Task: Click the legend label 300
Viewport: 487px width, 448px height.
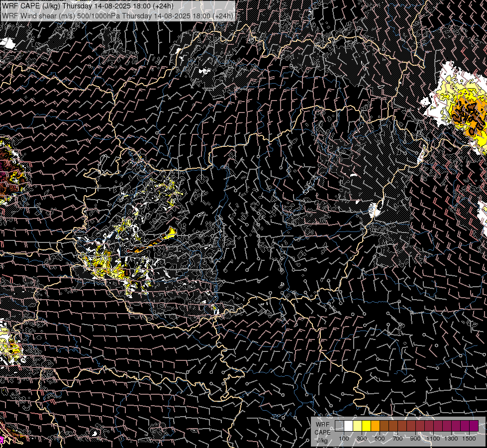Action: click(x=362, y=439)
